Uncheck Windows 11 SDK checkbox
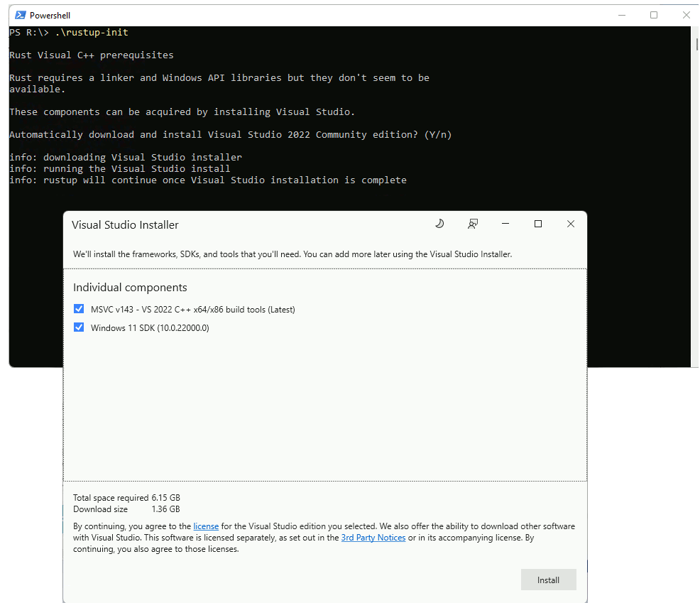The height and width of the screenshot is (603, 700). (x=79, y=327)
